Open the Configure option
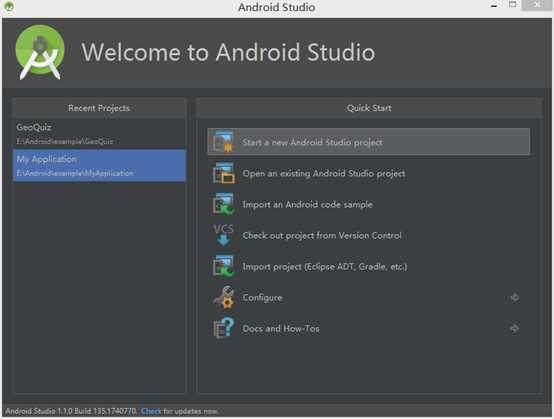Screen dimensions: 554x419 pos(369,297)
